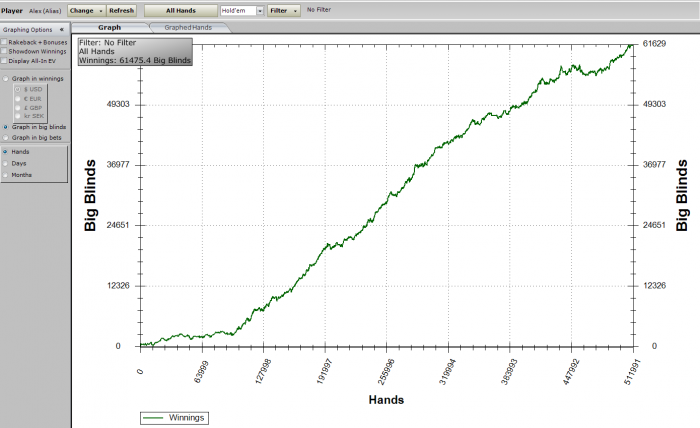
Task: Select the Graph in big blinds radio
Action: click(x=5, y=127)
